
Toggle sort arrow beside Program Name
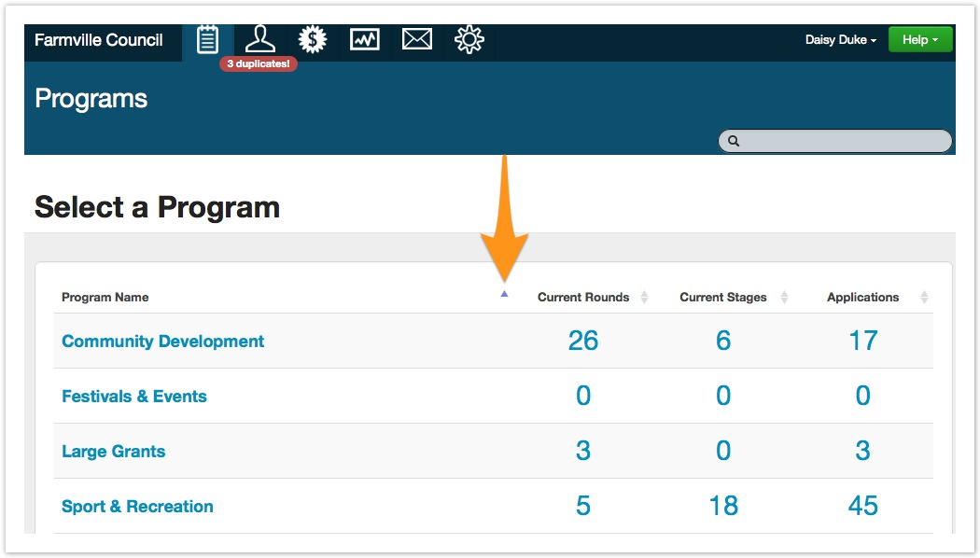504,294
